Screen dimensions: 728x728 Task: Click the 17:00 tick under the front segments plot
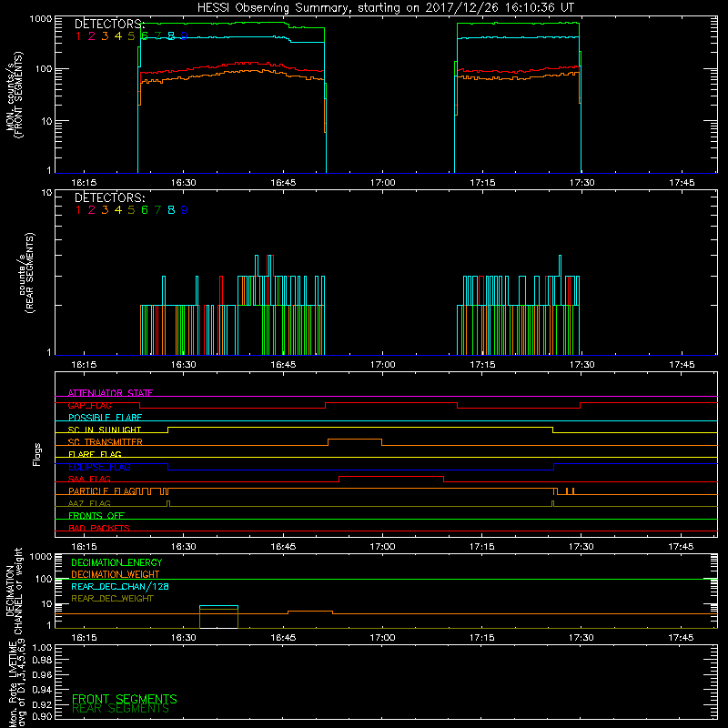click(382, 183)
